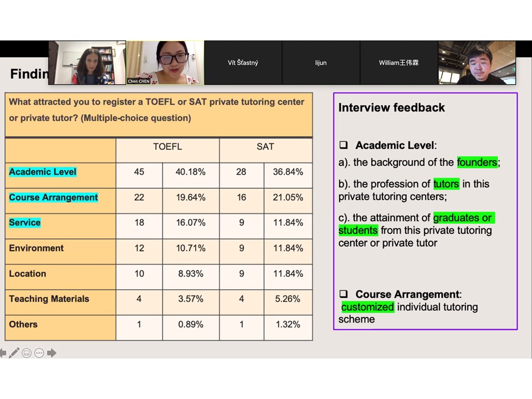Image resolution: width=532 pixels, height=399 pixels.
Task: Select the pen annotation tool
Action: pos(14,353)
